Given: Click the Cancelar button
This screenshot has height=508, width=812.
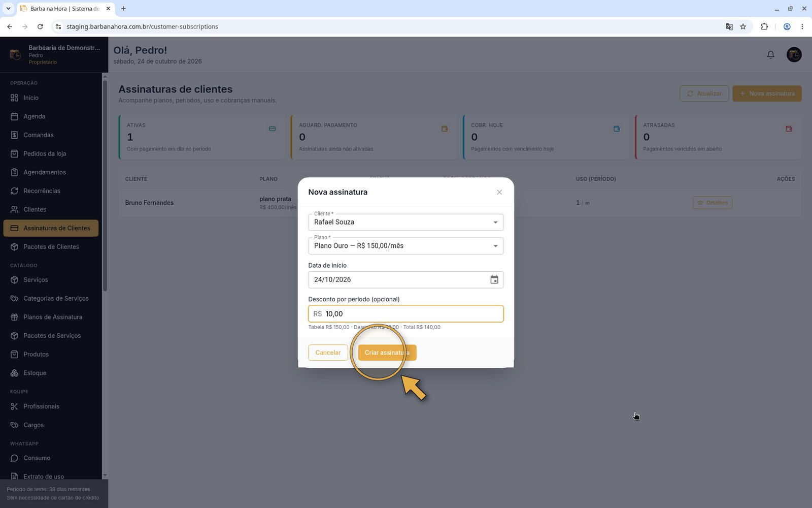Looking at the screenshot, I should pyautogui.click(x=328, y=353).
